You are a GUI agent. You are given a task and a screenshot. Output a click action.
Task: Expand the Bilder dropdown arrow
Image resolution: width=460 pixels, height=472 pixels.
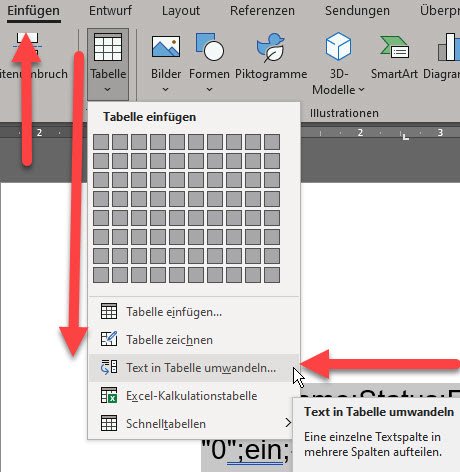click(165, 89)
